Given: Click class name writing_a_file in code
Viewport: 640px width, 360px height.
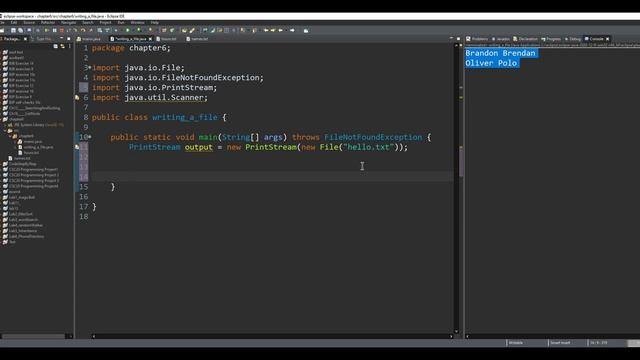Looking at the screenshot, I should [185, 117].
